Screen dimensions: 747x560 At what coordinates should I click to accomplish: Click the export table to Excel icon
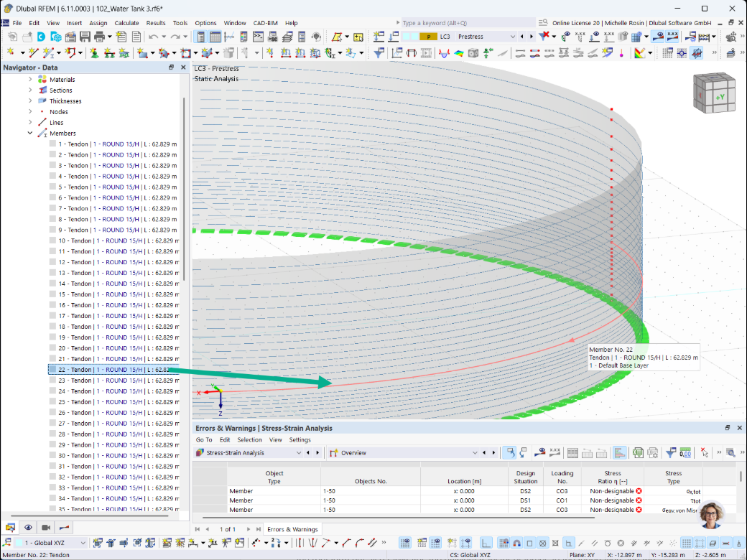pos(638,453)
